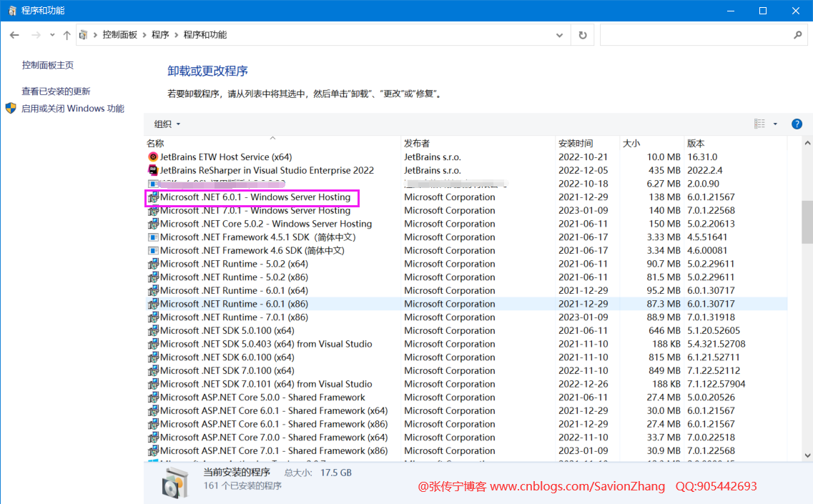The image size is (813, 504).
Task: Sort list by 名称 column header
Action: click(155, 144)
